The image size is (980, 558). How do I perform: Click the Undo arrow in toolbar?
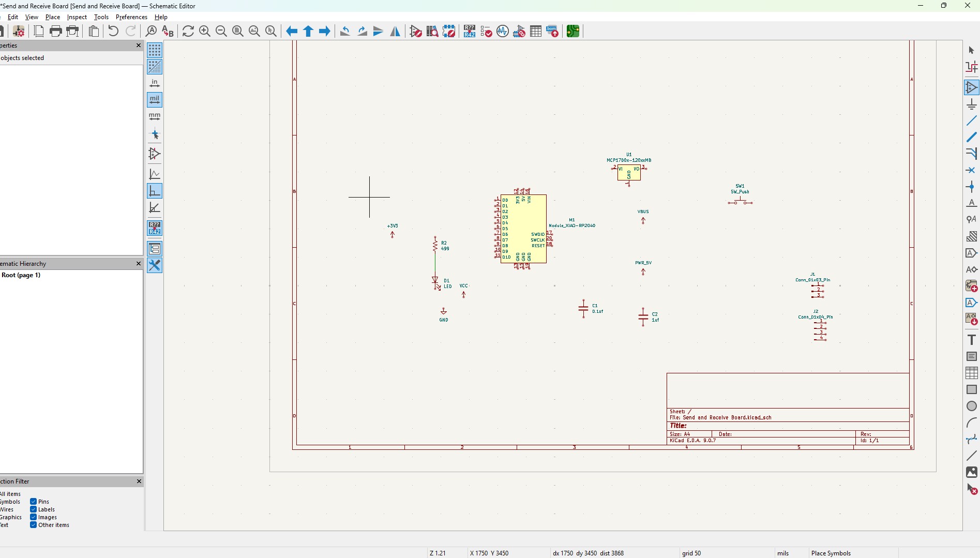click(x=113, y=32)
